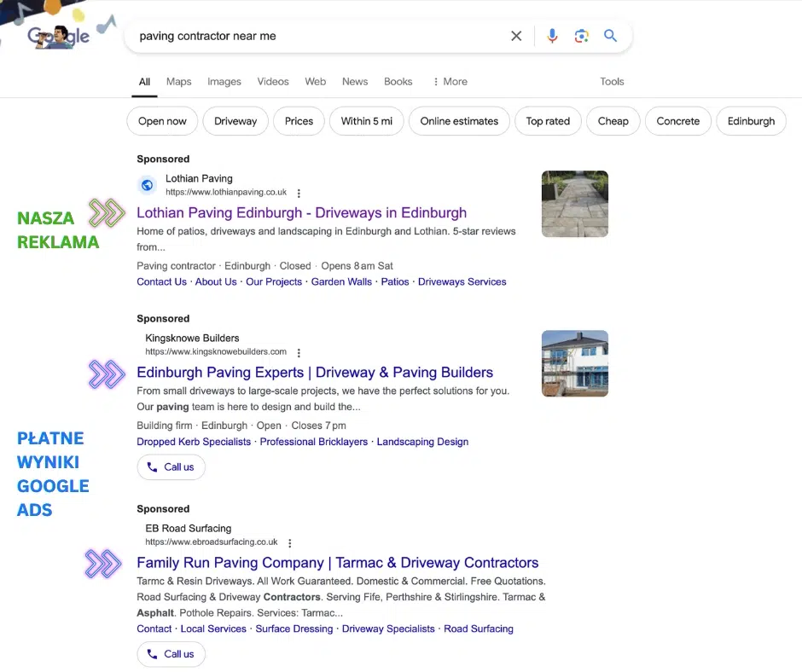Screen dimensions: 802x672
Task: Open Family Run Paving Company headline link
Action: [338, 563]
